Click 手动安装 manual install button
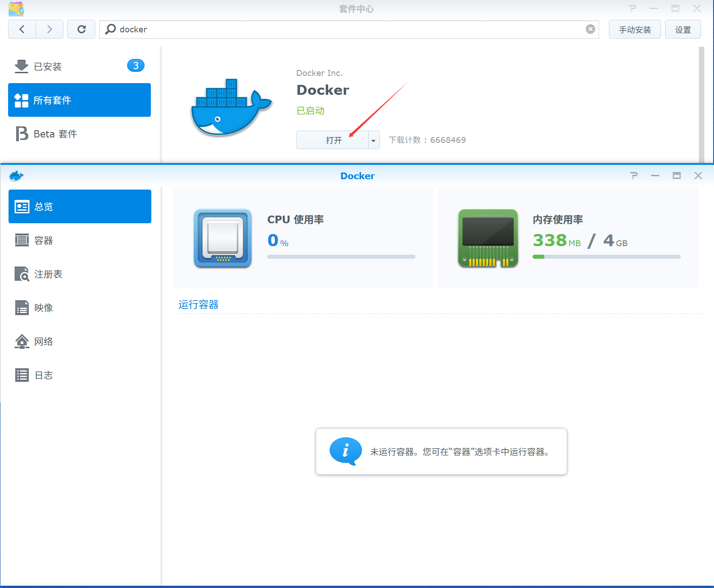The width and height of the screenshot is (714, 588). (635, 30)
